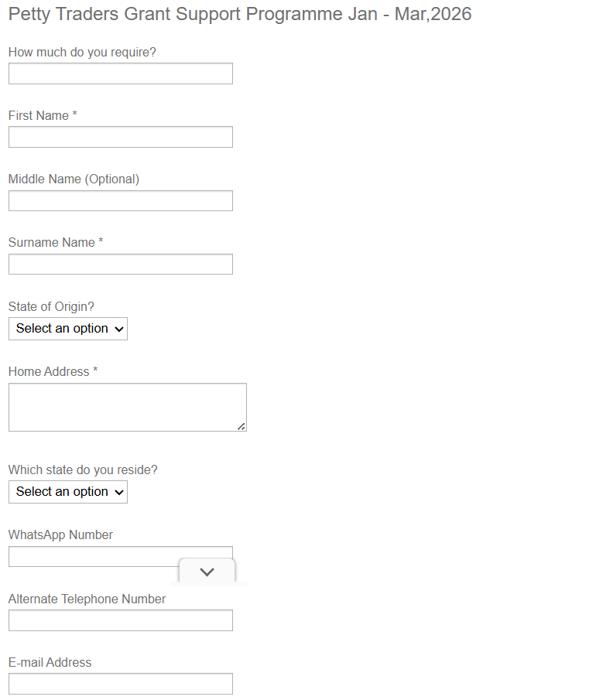This screenshot has width=603, height=700.
Task: Click the 'First Name *' label text
Action: pos(43,115)
